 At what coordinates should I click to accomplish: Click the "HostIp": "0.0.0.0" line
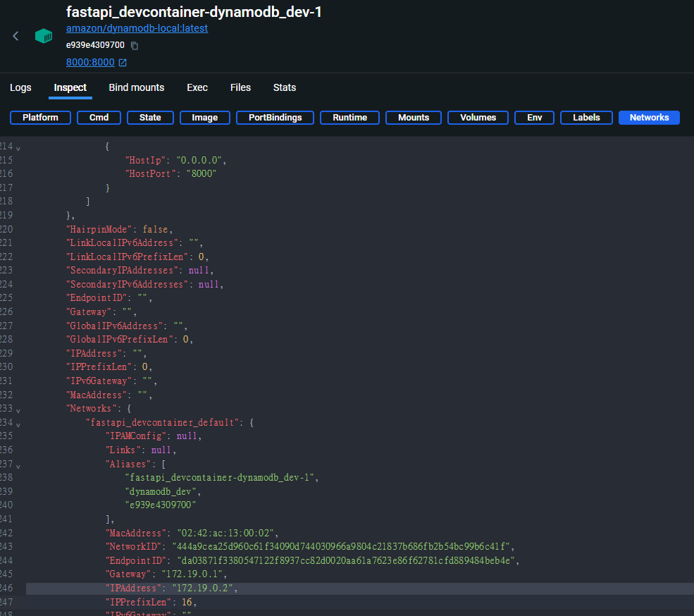(x=175, y=160)
